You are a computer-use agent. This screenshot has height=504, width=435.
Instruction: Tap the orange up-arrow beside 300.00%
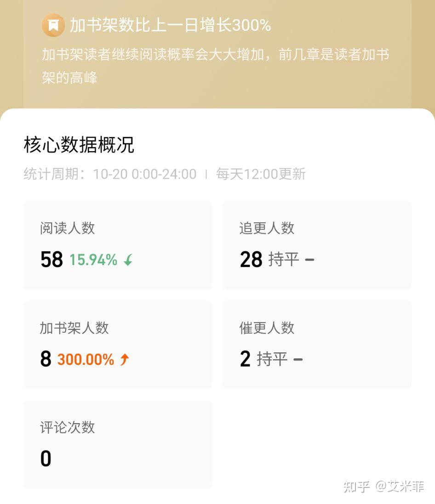coord(124,359)
